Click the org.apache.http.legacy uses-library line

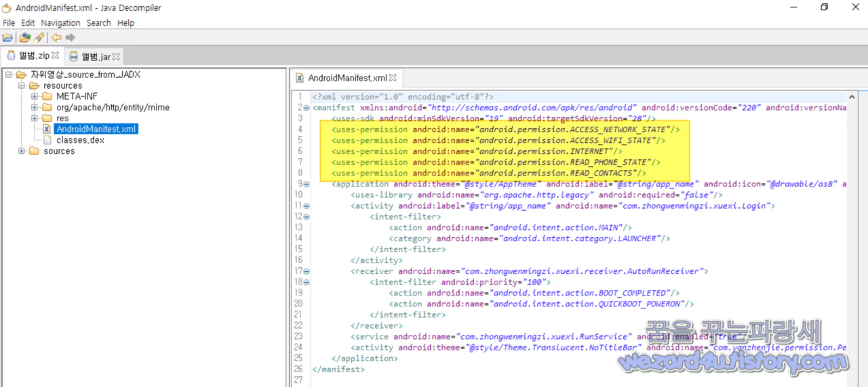tap(536, 195)
